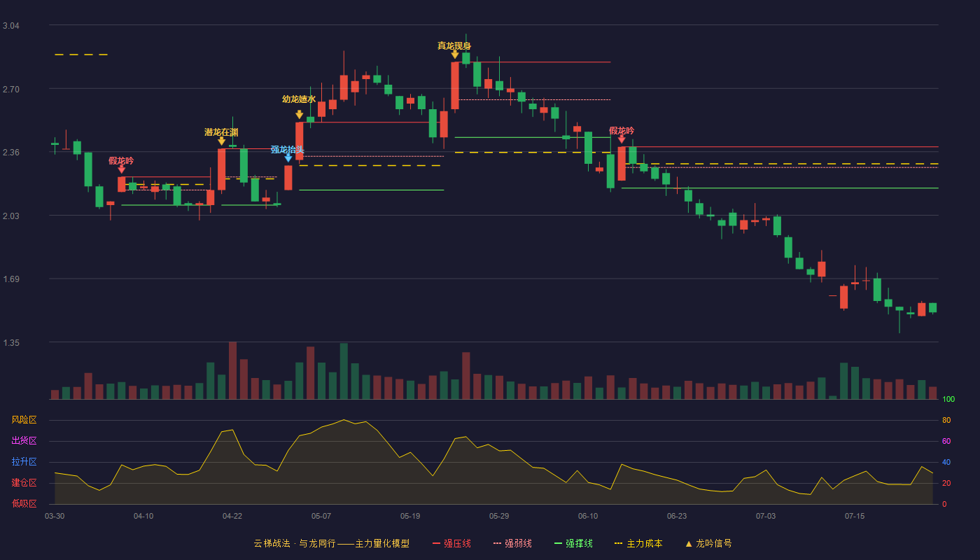Click the 幼龙㜚水 arrow signal marker
Image resolution: width=980 pixels, height=560 pixels.
[300, 115]
